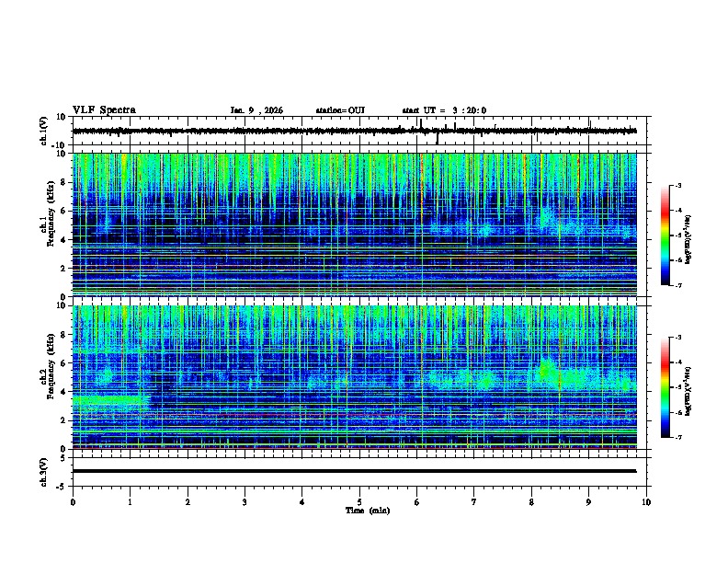Click time axis tick label "10"
The image size is (728, 563).
[646, 502]
